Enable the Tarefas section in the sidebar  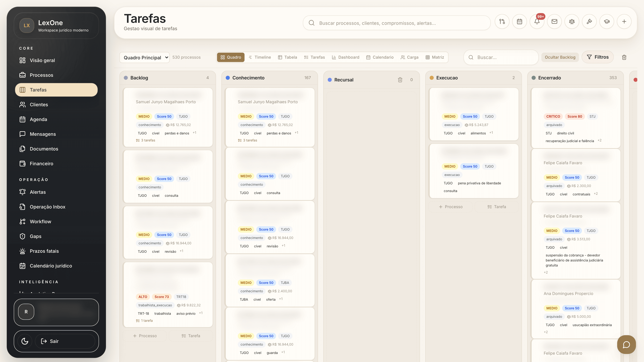(56, 90)
